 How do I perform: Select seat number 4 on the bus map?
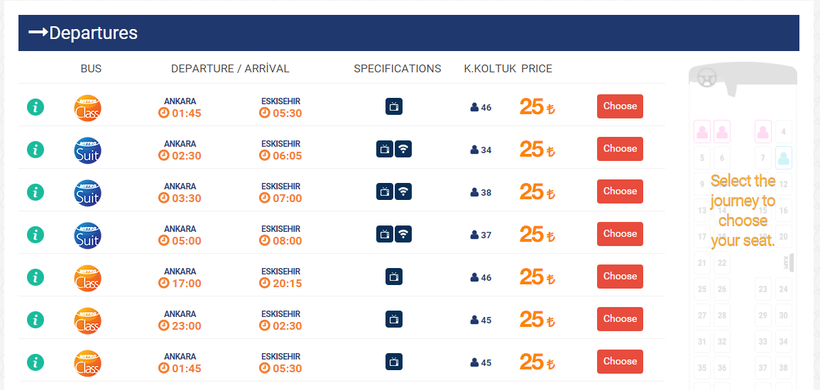point(783,132)
